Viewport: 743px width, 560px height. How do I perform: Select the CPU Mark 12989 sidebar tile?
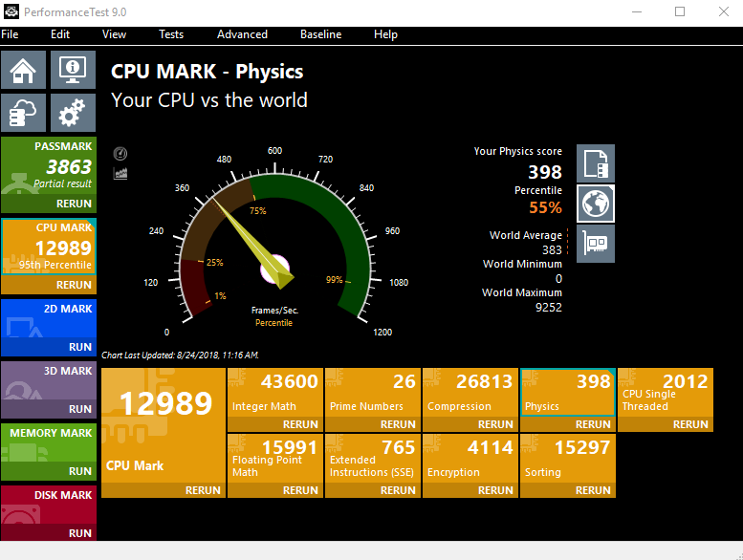pos(49,247)
